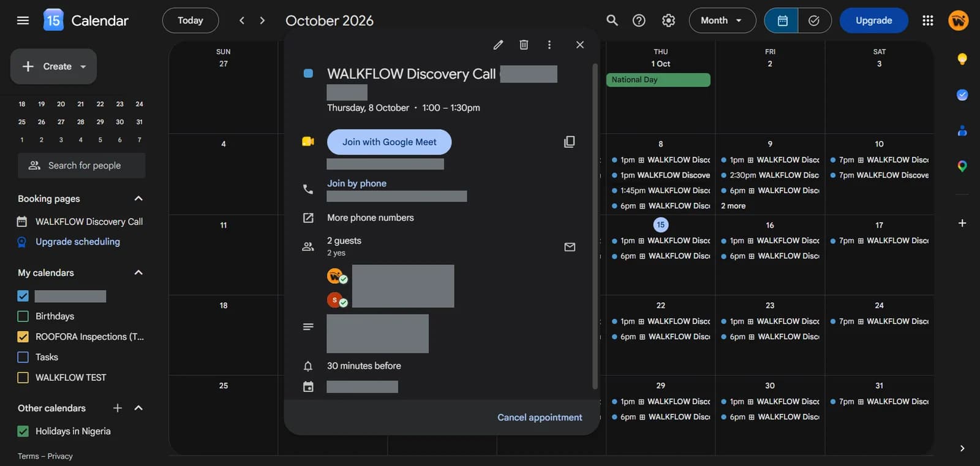Open the main menu hamburger icon
Screen dimensions: 980x466
click(23, 20)
